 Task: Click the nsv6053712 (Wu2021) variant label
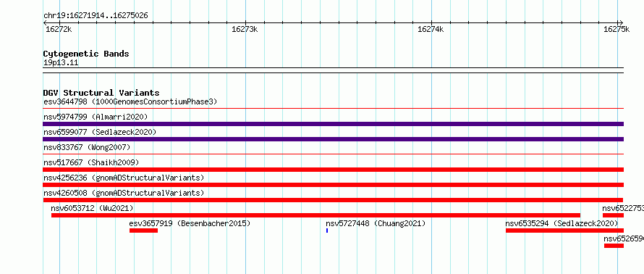92,208
